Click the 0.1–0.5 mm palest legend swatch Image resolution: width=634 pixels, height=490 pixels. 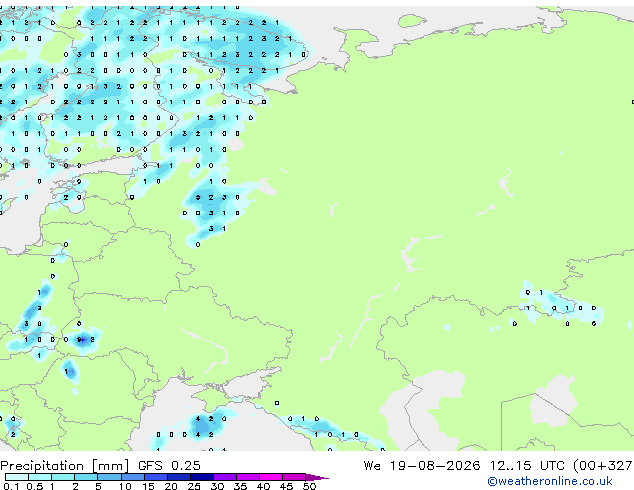[17, 477]
